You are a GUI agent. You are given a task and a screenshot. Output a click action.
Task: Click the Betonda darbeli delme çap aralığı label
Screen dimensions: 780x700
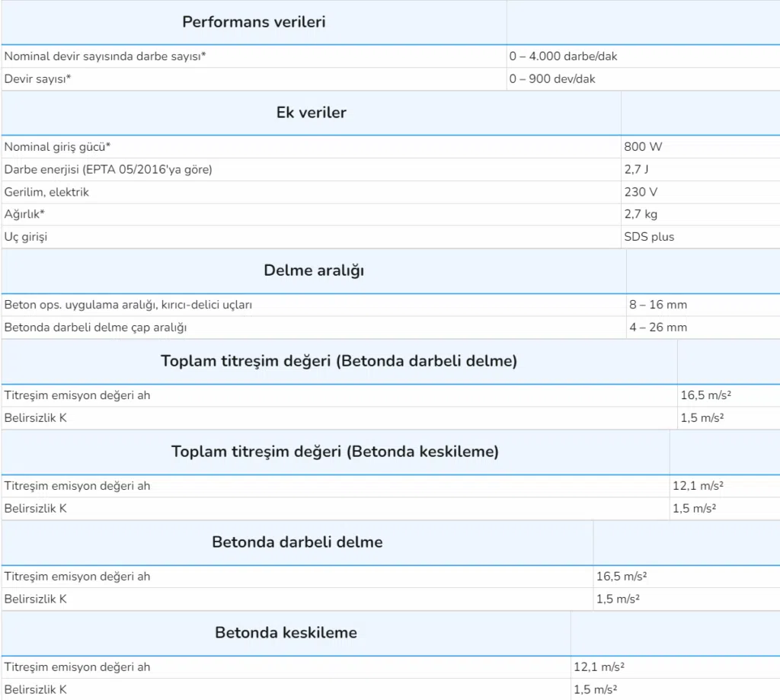point(95,328)
